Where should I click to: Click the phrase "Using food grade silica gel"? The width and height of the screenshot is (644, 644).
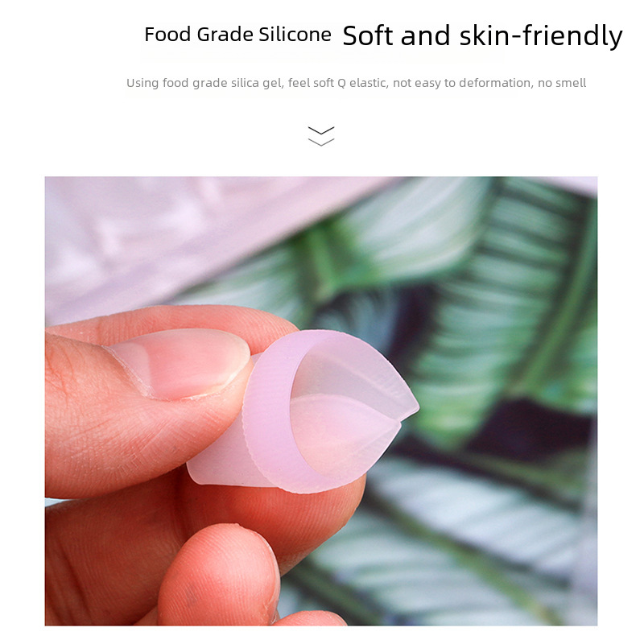point(204,83)
